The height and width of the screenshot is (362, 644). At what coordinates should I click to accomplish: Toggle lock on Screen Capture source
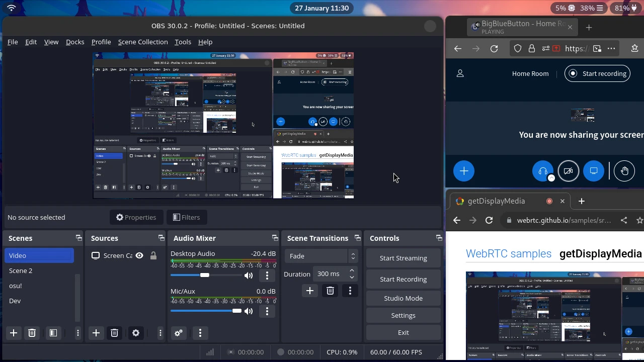153,255
